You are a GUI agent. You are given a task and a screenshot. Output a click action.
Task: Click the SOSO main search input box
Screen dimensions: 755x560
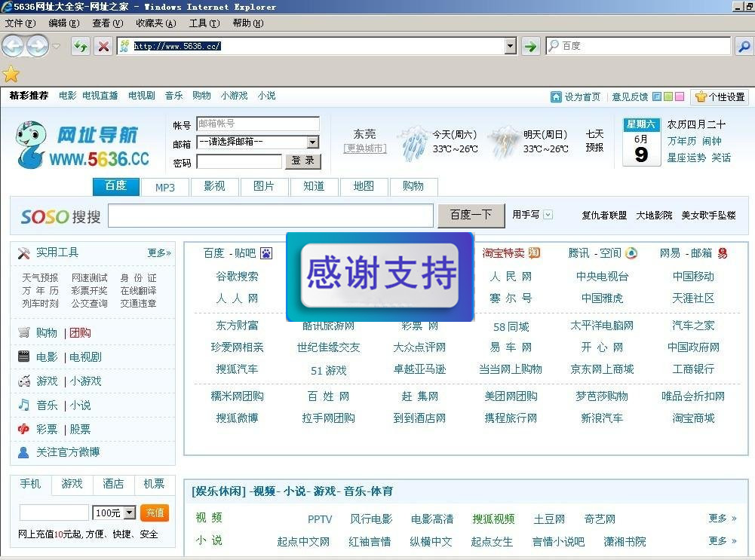point(271,216)
